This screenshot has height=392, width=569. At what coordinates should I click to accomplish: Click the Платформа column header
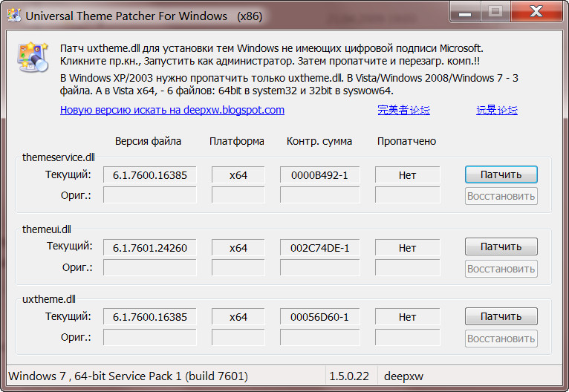click(237, 141)
